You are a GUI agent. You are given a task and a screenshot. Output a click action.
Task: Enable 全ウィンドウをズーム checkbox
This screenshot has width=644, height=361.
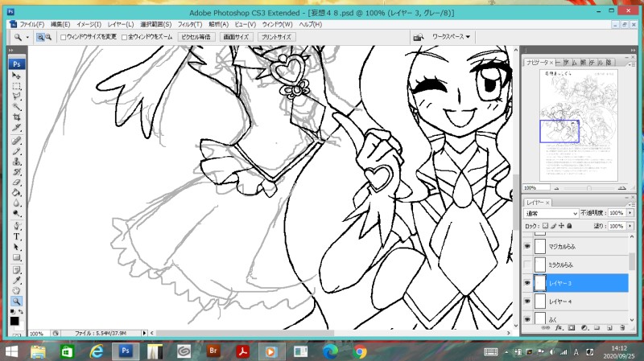point(124,37)
